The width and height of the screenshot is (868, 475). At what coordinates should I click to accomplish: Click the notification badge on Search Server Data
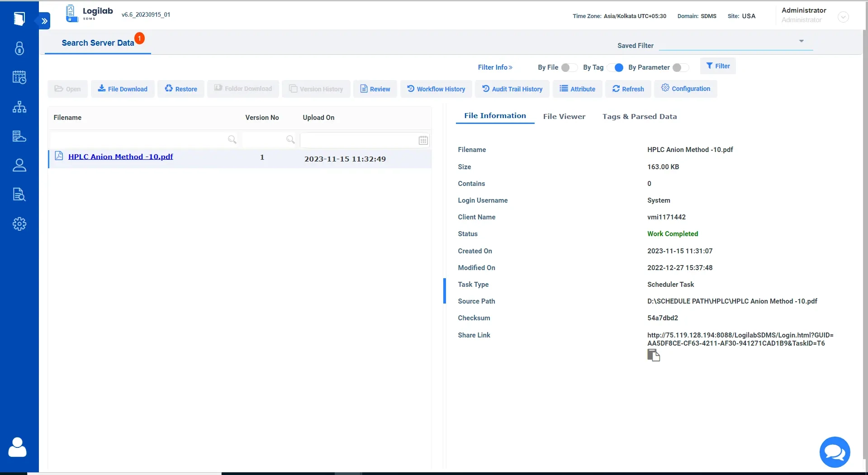pyautogui.click(x=140, y=38)
